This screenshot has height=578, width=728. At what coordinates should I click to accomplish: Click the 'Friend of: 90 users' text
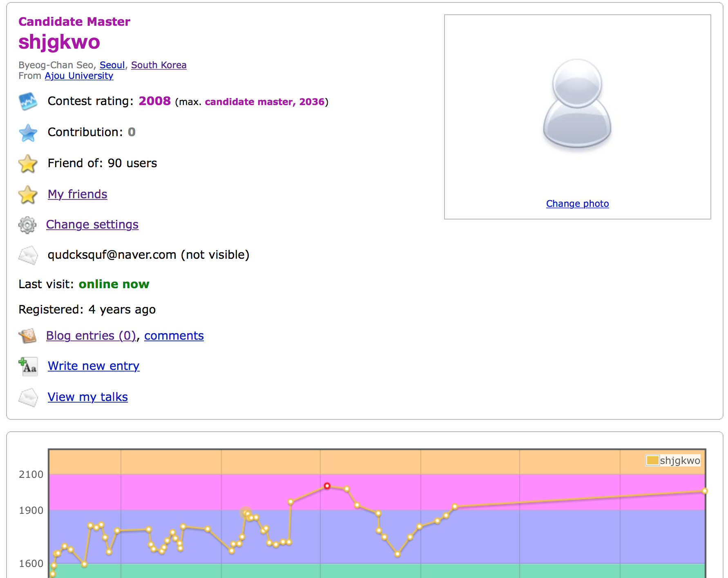click(x=102, y=163)
